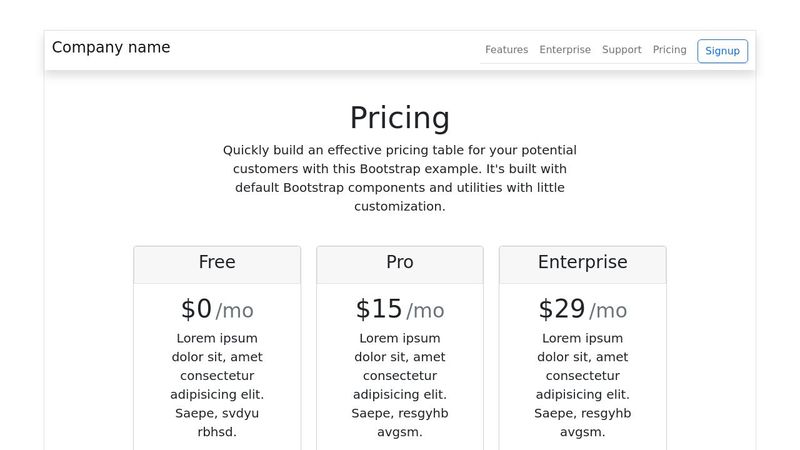Click the $15 price amount
The width and height of the screenshot is (800, 450).
[x=378, y=309]
